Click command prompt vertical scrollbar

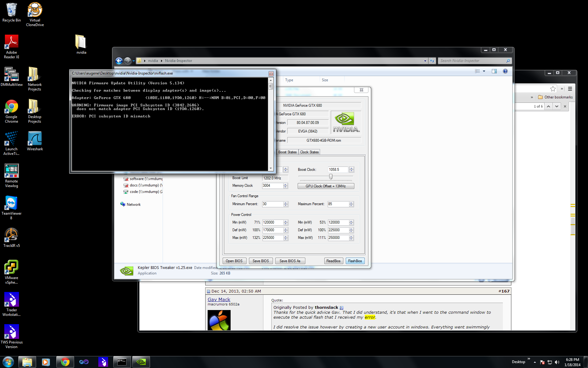[x=270, y=124]
